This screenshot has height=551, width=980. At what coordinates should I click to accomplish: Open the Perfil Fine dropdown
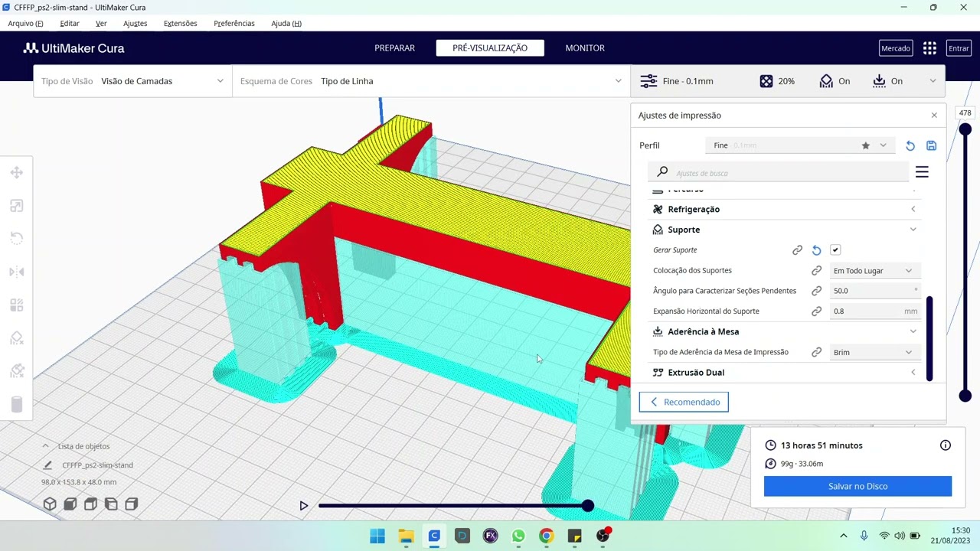[x=799, y=145]
